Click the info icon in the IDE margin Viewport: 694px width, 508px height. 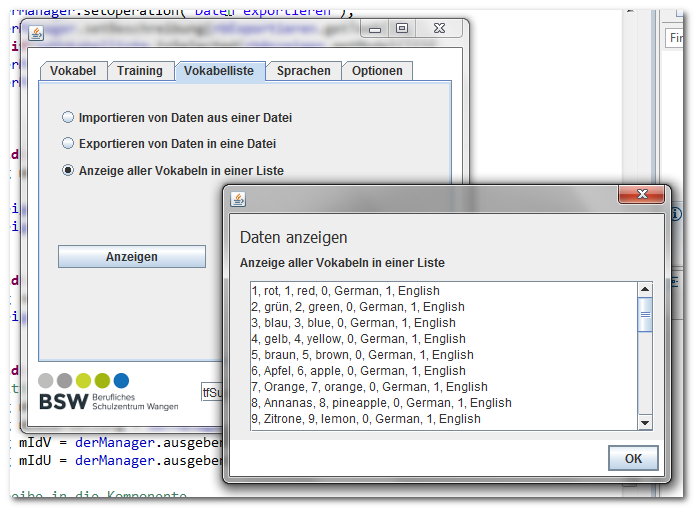(676, 214)
